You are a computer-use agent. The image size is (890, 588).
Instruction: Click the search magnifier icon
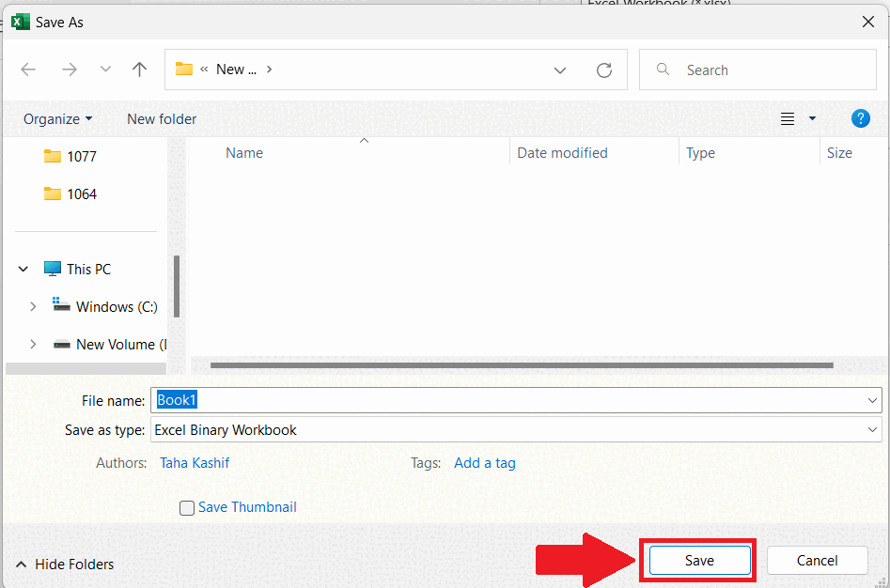coord(663,69)
